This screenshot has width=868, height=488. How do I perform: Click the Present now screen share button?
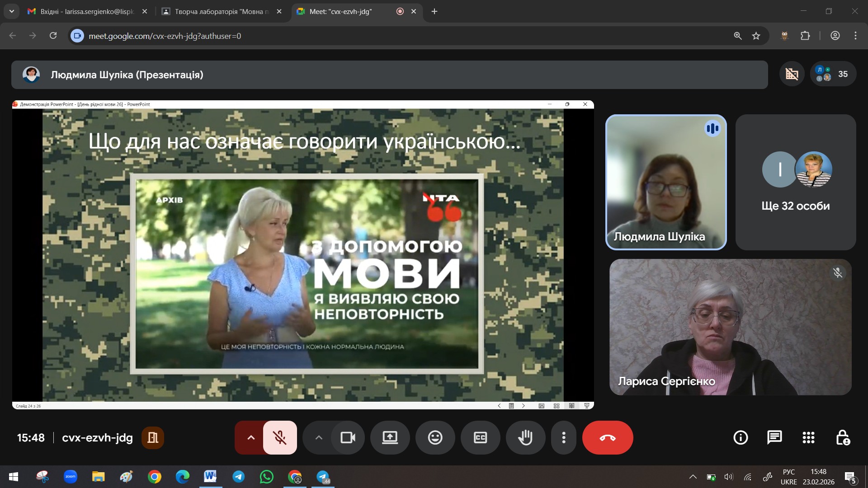click(x=390, y=437)
